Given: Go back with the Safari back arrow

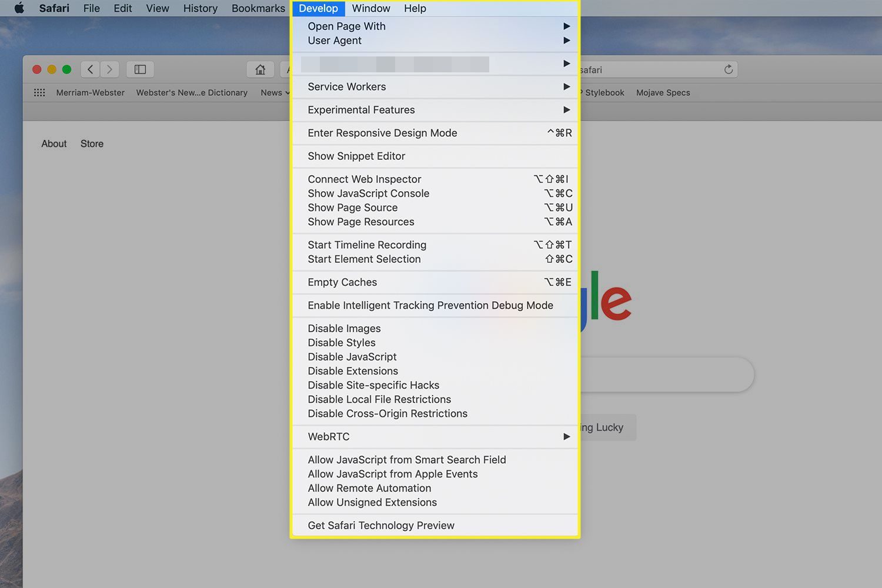Looking at the screenshot, I should point(90,69).
